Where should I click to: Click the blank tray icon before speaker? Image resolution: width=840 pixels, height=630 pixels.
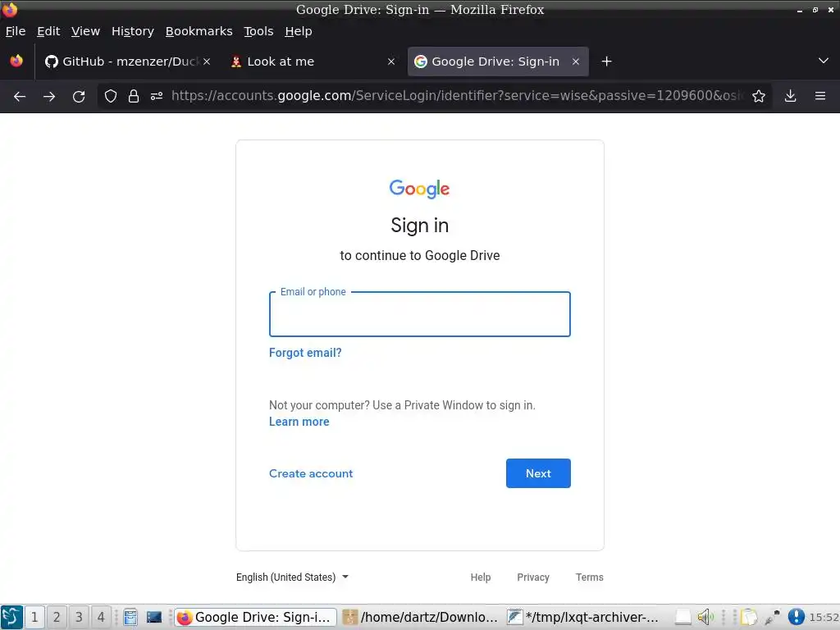tap(683, 617)
